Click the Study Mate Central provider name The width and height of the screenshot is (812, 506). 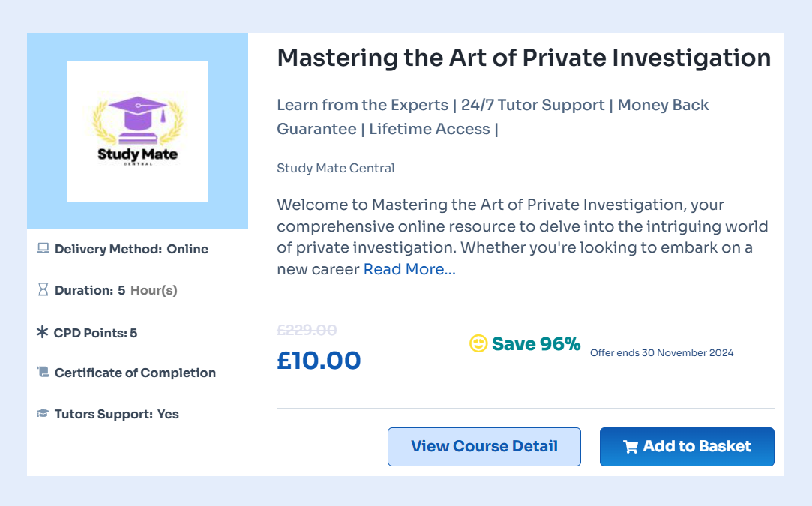[x=336, y=169]
